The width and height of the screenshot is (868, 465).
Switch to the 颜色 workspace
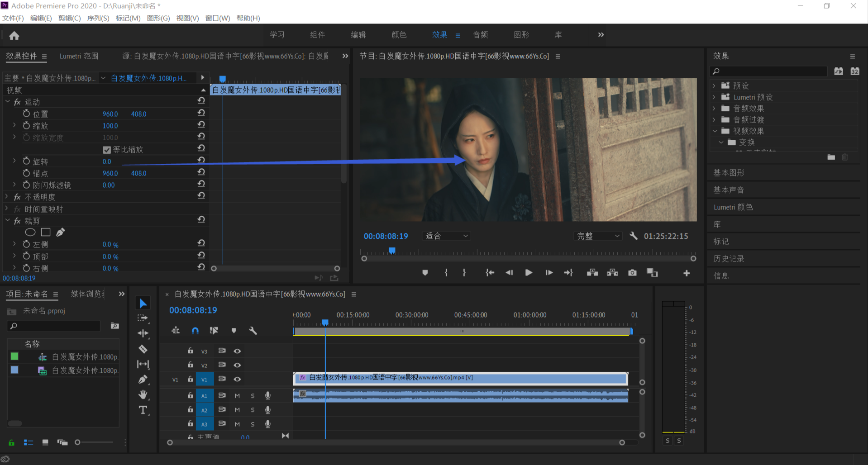(x=399, y=35)
